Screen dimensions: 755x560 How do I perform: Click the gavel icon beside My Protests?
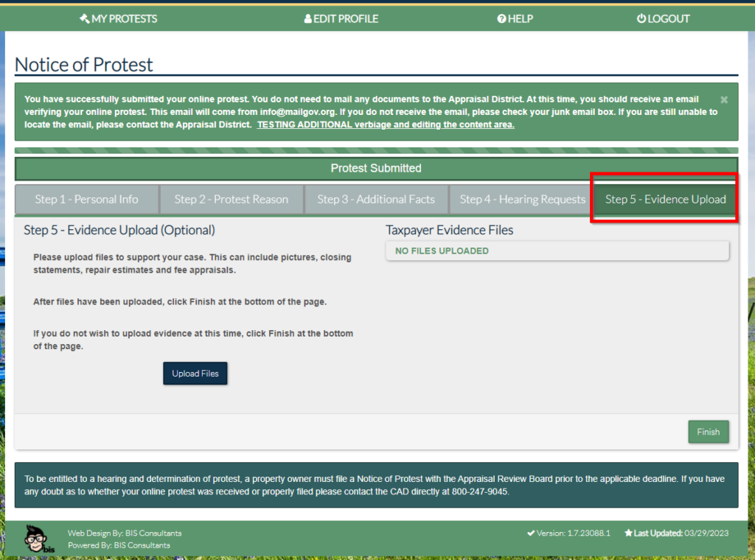coord(84,18)
